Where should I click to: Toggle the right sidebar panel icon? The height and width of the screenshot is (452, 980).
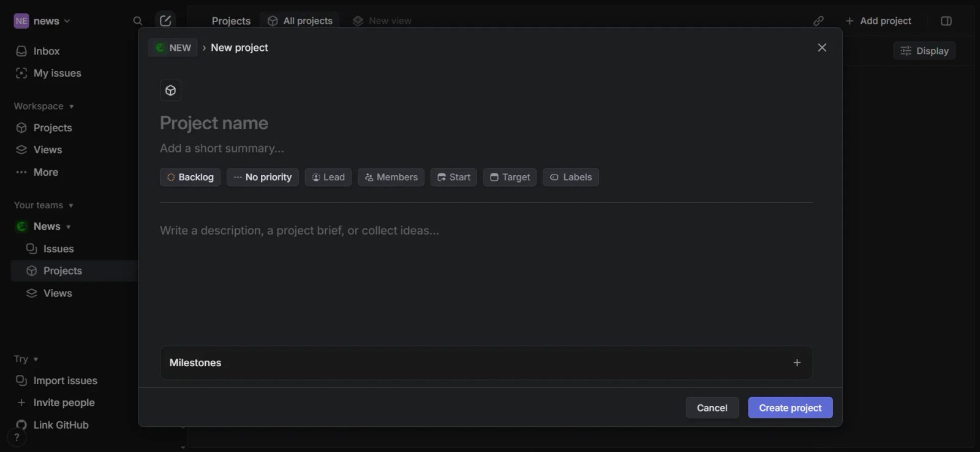(x=946, y=21)
